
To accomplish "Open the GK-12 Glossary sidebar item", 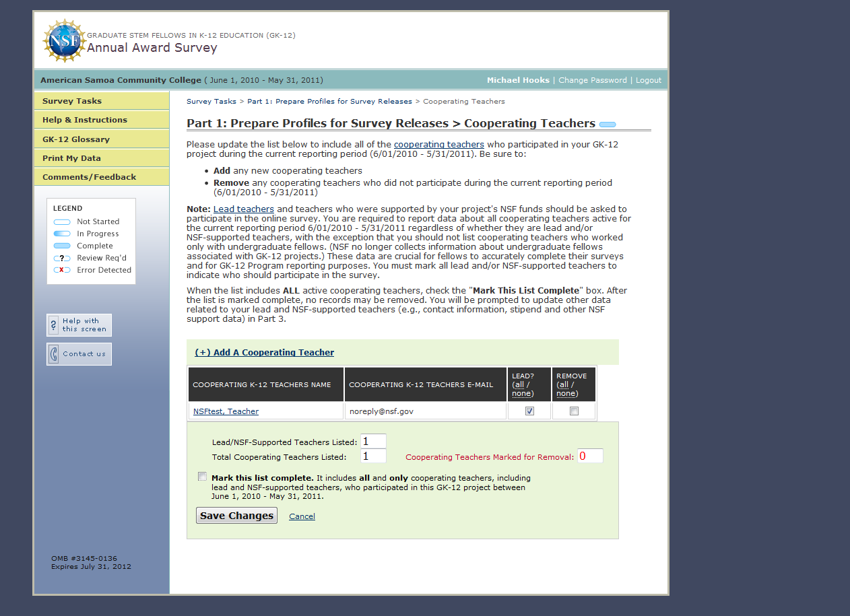I will pyautogui.click(x=102, y=139).
